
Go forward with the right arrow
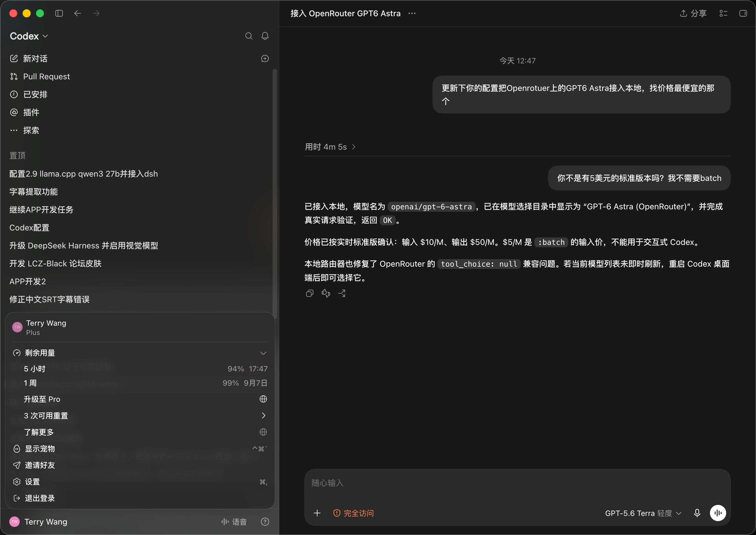click(96, 13)
